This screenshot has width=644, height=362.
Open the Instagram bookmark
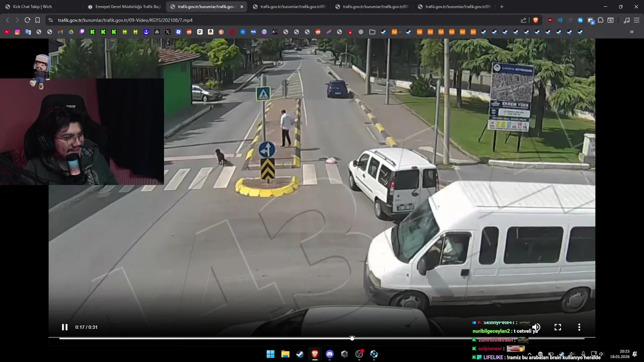click(x=17, y=32)
